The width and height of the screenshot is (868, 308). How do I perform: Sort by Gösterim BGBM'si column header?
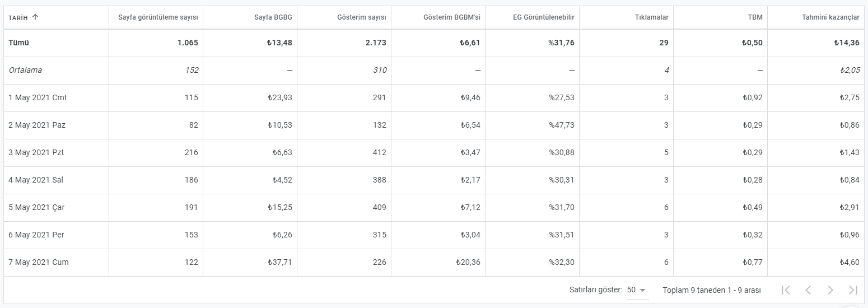pos(452,17)
